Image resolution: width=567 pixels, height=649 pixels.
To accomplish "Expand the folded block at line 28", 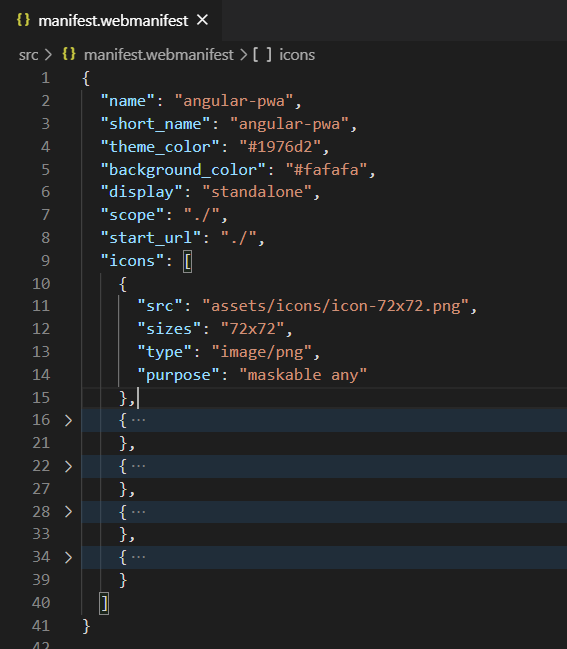I will (x=68, y=512).
